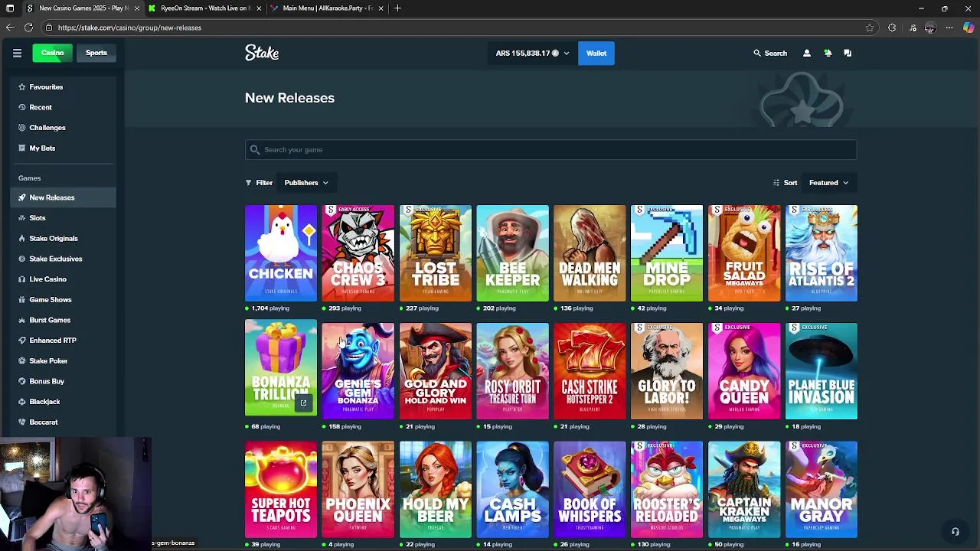Click the Stake logo
The image size is (980, 551).
click(262, 53)
